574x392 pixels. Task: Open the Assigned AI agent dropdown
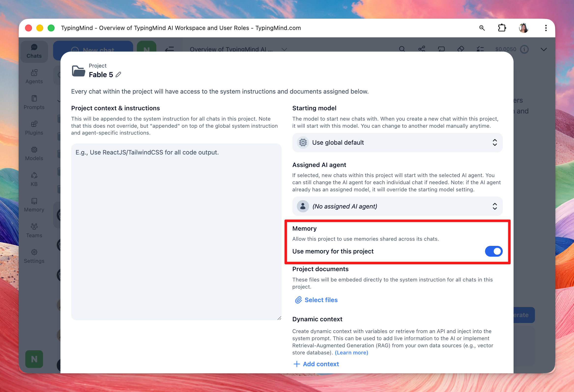pyautogui.click(x=397, y=206)
